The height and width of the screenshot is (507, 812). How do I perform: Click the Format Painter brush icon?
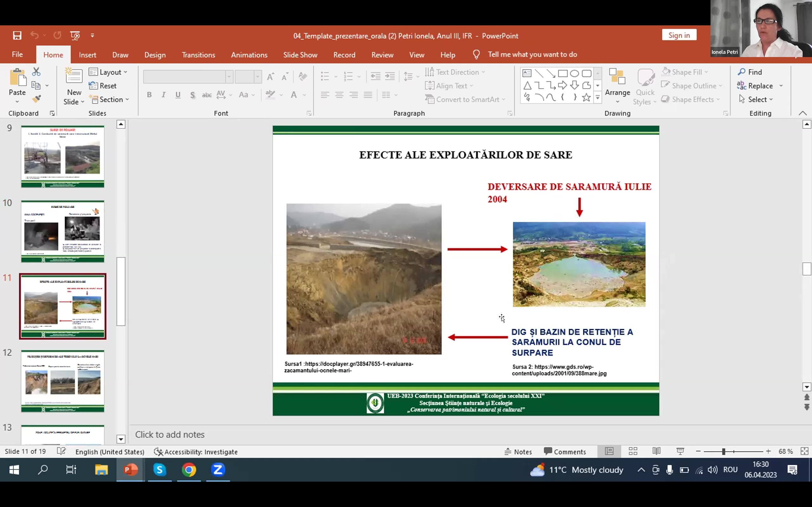pyautogui.click(x=36, y=99)
